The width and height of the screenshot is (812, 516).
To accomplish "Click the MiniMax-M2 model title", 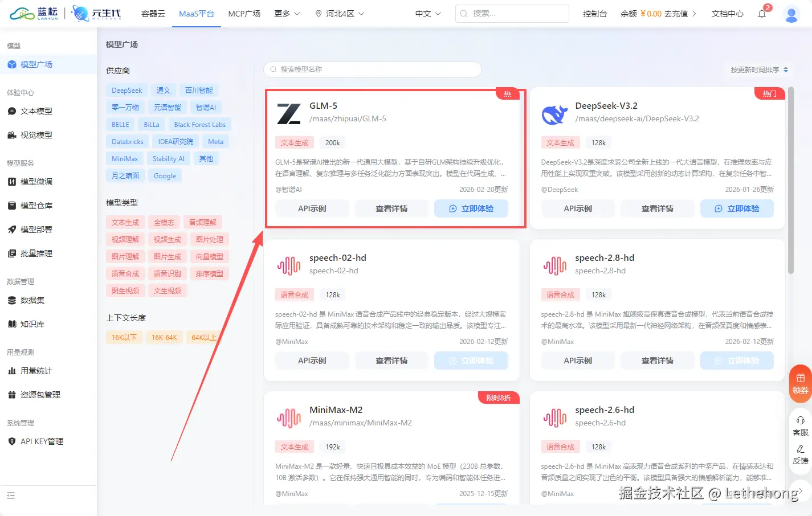I will [x=336, y=410].
